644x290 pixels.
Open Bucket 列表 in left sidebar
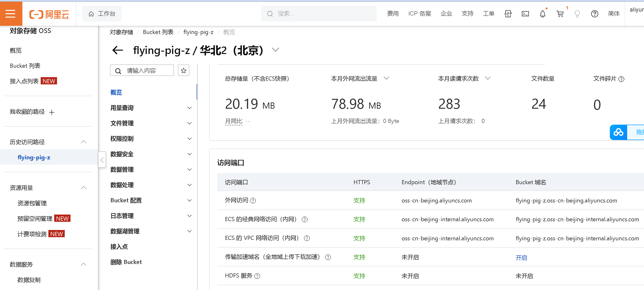click(x=25, y=66)
